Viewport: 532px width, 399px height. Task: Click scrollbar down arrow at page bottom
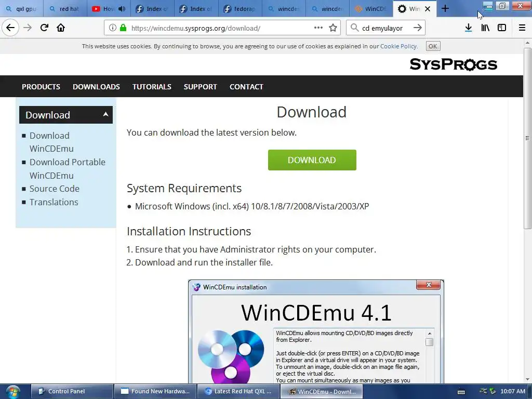tap(527, 379)
